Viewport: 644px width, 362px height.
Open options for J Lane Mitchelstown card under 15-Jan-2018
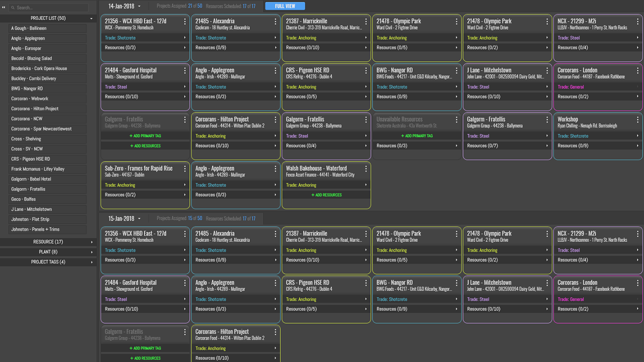[547, 283]
